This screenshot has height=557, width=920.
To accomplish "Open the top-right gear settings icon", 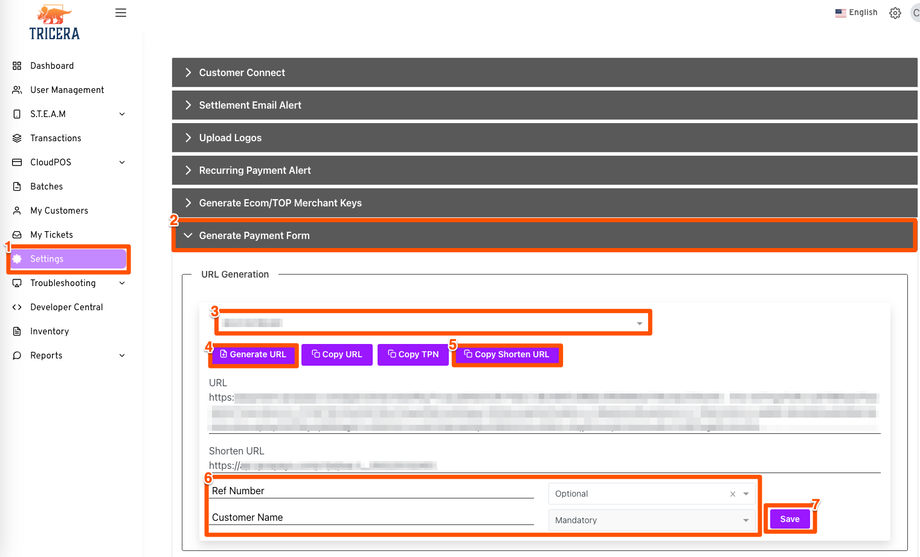I will [895, 13].
